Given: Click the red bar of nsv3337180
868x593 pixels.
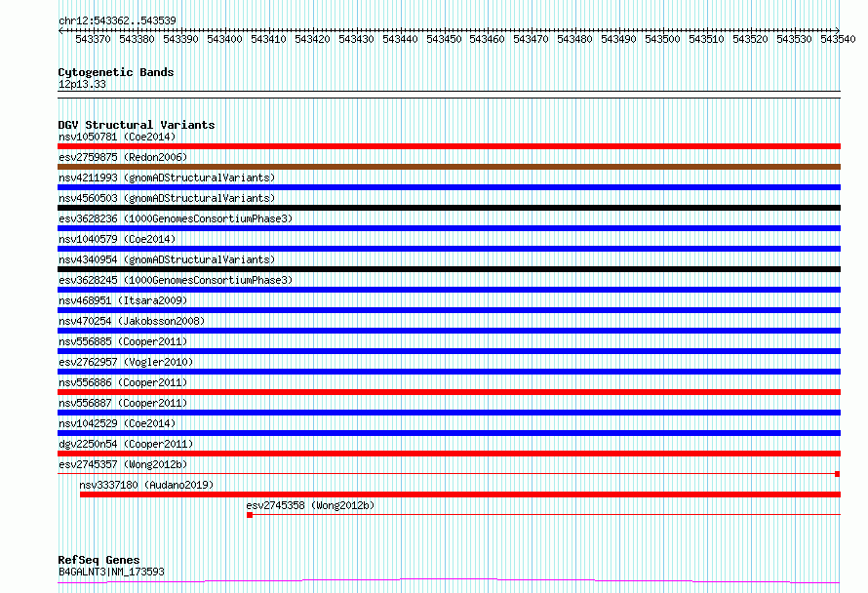Looking at the screenshot, I should coord(460,494).
